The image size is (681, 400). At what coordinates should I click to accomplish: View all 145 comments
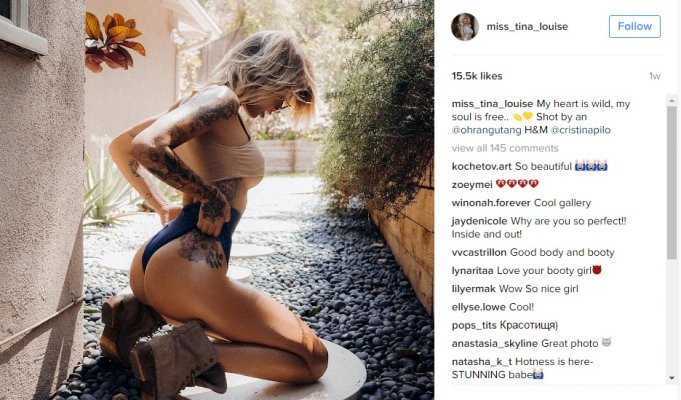[505, 148]
